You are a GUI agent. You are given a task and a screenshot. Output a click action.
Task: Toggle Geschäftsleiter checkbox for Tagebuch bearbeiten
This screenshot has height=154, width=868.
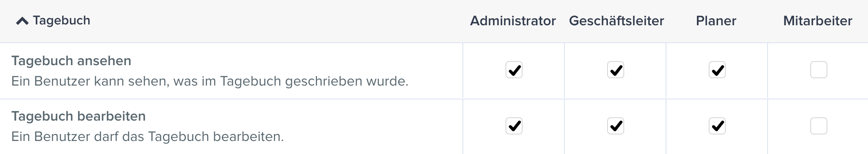coord(615,126)
